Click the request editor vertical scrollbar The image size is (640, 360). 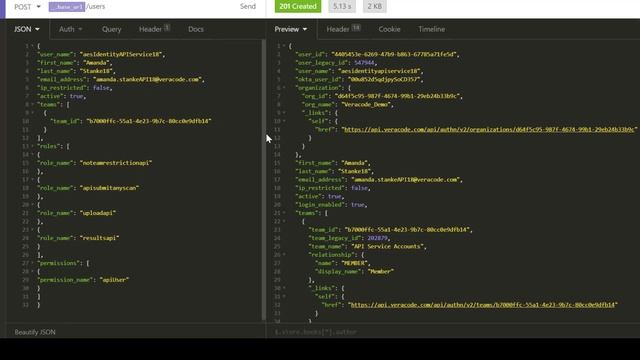(x=264, y=180)
